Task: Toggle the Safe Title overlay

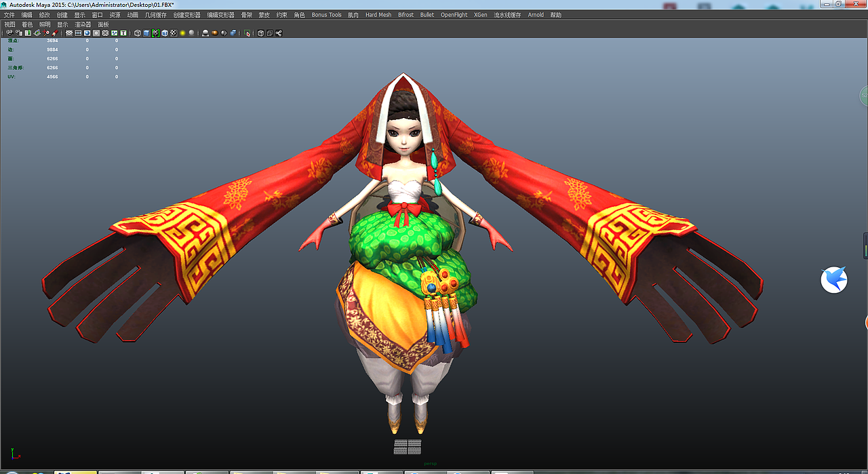Action: click(x=123, y=33)
